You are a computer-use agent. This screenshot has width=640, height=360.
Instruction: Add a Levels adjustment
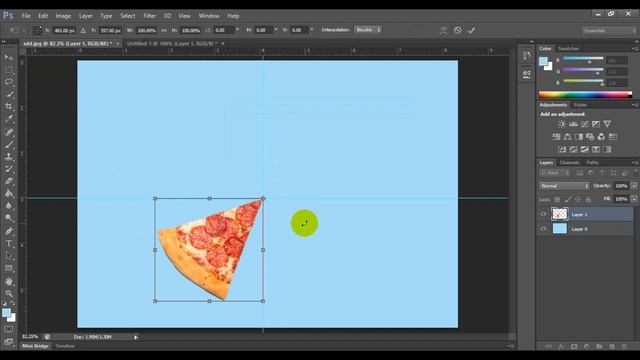[573, 124]
